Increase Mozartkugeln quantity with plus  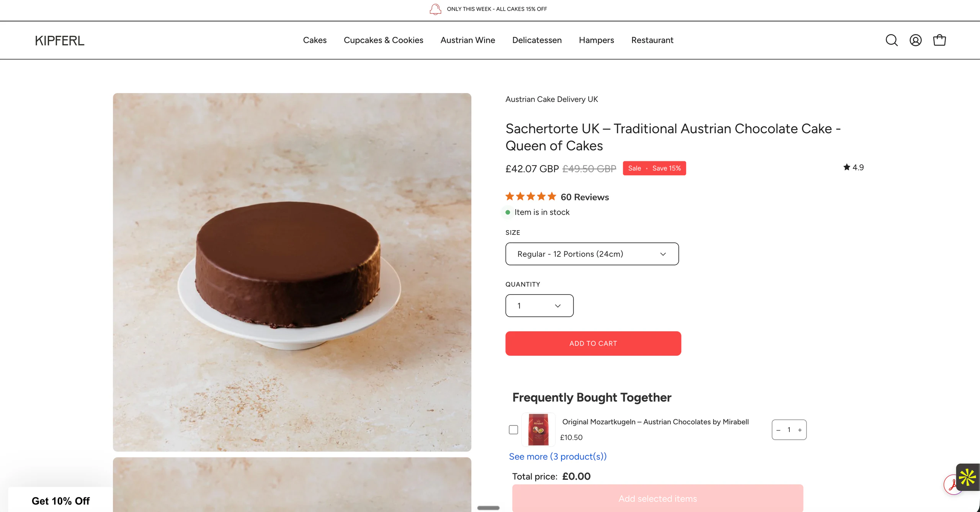click(800, 430)
